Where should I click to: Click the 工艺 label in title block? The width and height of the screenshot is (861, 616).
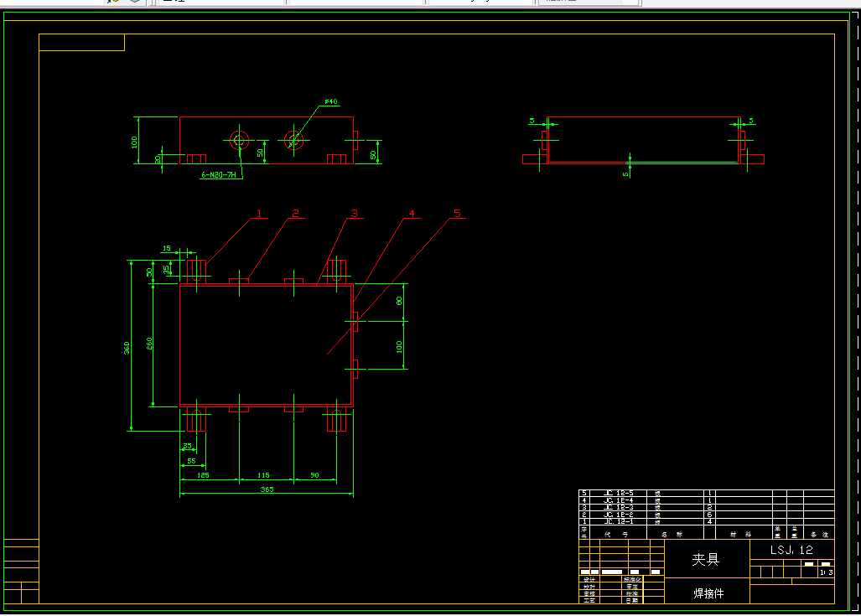[x=589, y=601]
